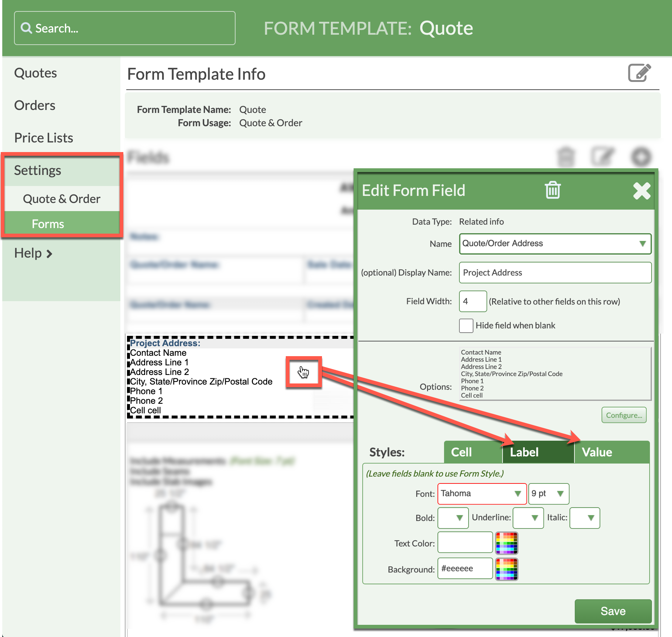Open the Background color palette picker
Screen dimensions: 672x637
pyautogui.click(x=507, y=569)
